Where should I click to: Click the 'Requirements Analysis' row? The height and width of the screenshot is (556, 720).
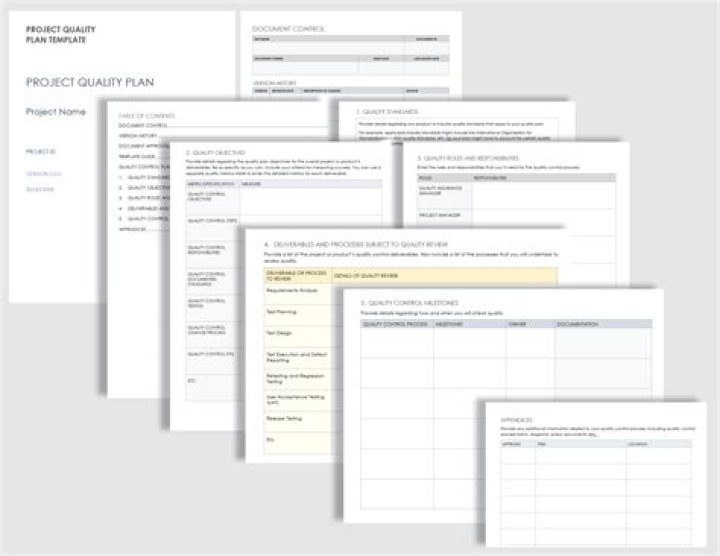pos(298,294)
